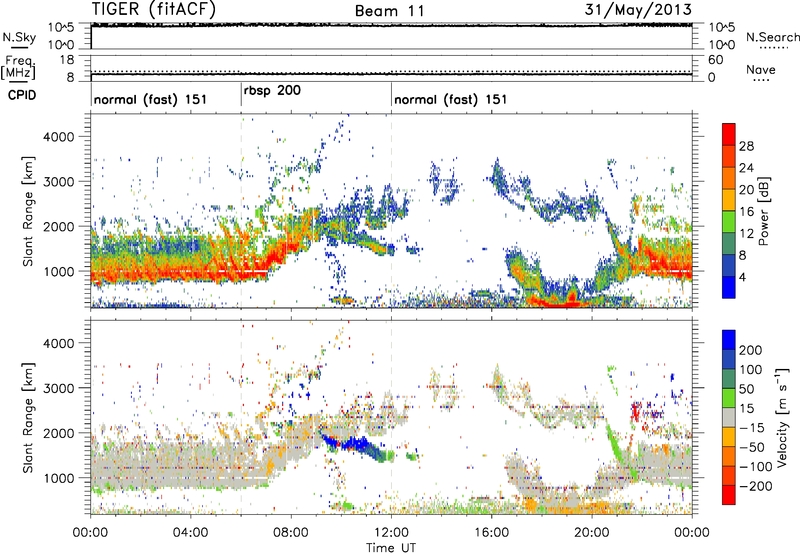This screenshot has width=800, height=554.
Task: Click the Time UT axis label
Action: (391, 548)
